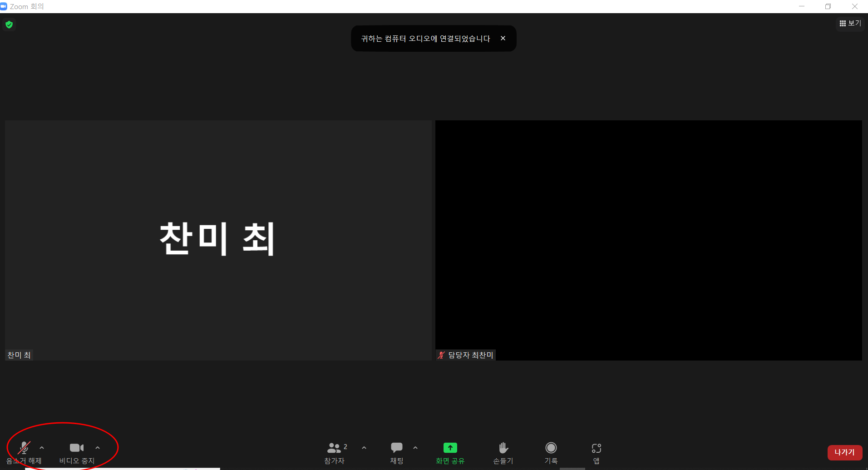Click the green encryption shield icon
Viewport: 868px width, 470px height.
pos(9,25)
